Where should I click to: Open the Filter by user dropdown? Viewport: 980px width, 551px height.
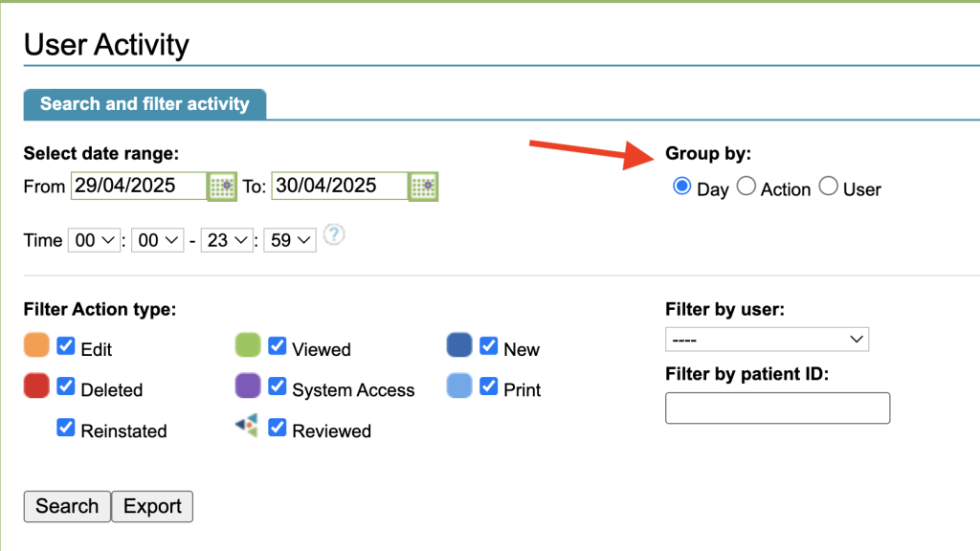pos(767,340)
